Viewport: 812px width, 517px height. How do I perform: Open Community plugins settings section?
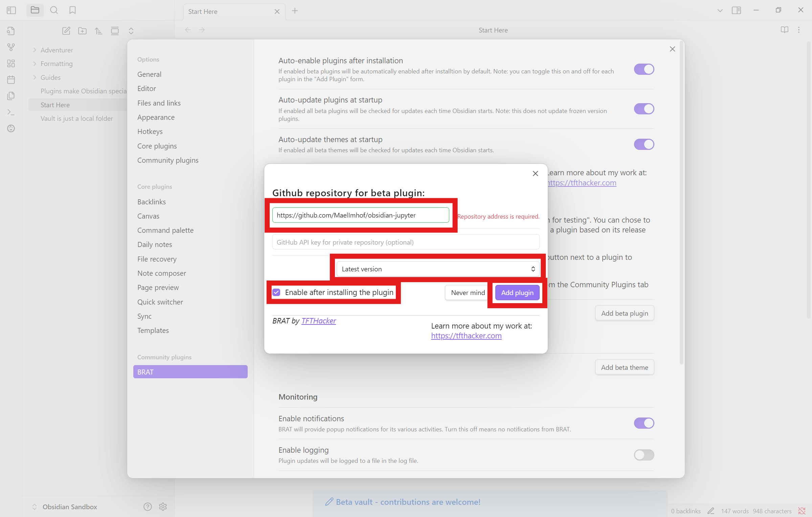point(167,160)
